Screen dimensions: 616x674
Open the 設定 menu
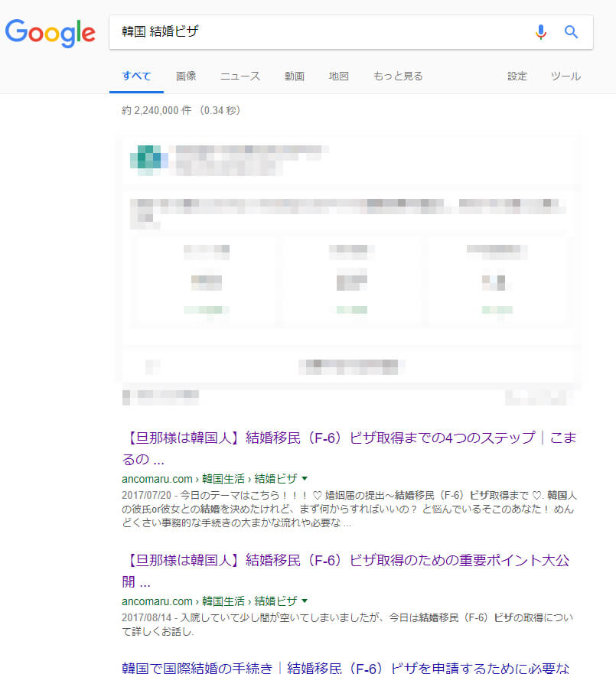pyautogui.click(x=517, y=76)
